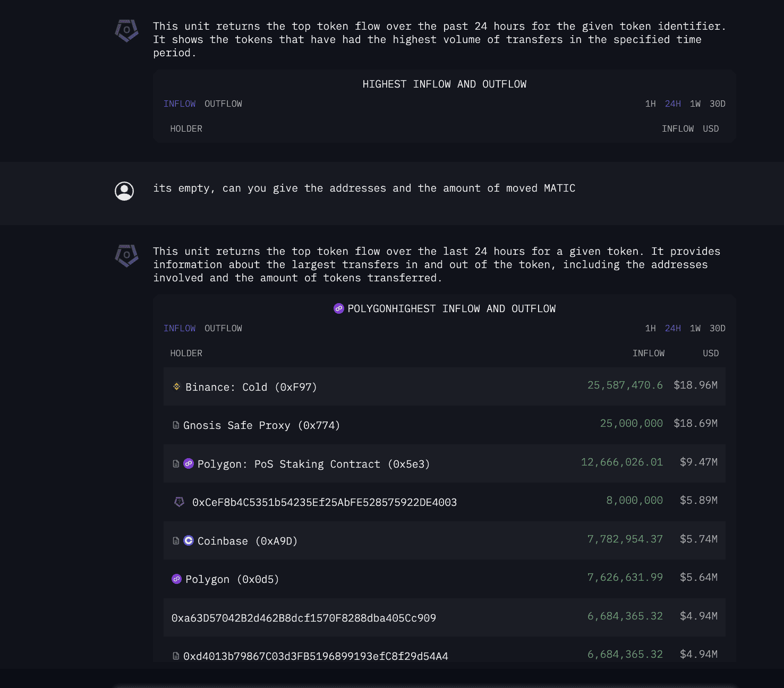This screenshot has width=784, height=688.
Task: Click the Polygon logo icon in PoS Staking Contract row
Action: click(189, 463)
